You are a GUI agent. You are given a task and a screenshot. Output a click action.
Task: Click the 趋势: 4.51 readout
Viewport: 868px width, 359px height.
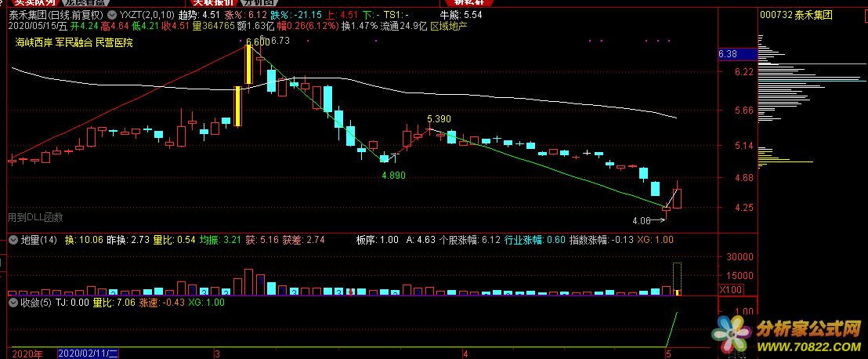click(200, 16)
